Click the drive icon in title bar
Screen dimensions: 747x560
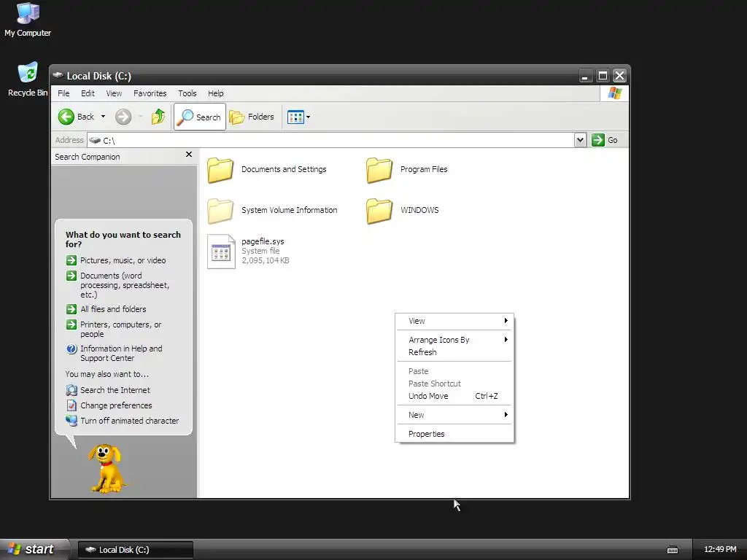click(x=58, y=75)
